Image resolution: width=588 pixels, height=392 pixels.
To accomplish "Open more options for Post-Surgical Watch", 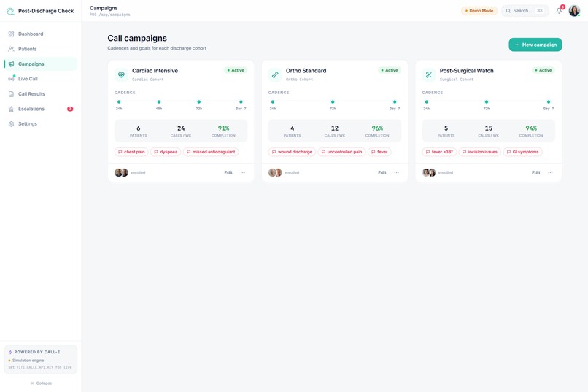I will [550, 172].
